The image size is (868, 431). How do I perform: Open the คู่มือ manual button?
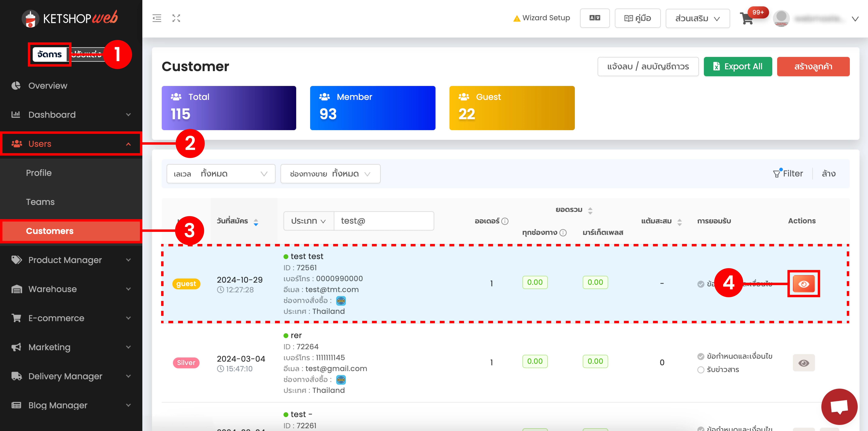tap(638, 18)
